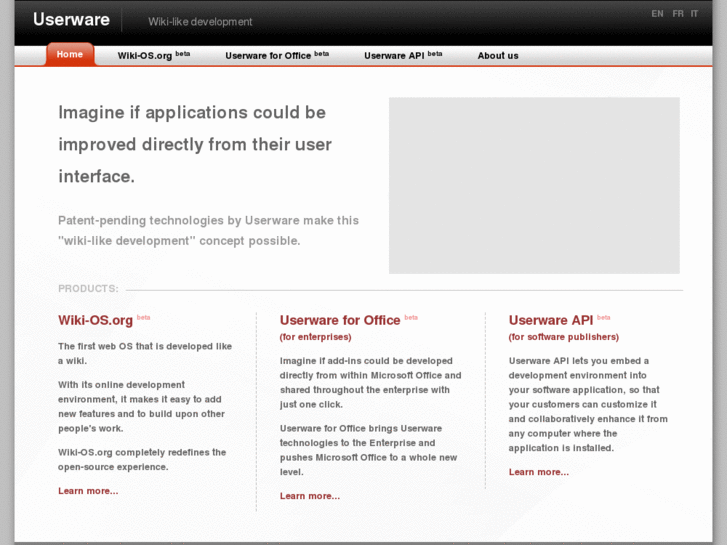Go to Userware for Office tab
This screenshot has width=727, height=545.
tap(269, 56)
